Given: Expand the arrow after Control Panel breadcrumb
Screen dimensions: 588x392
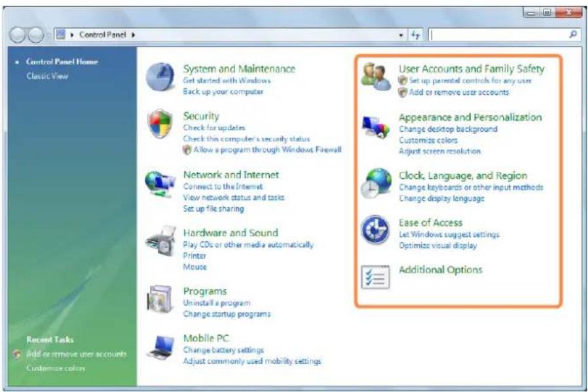Looking at the screenshot, I should (x=133, y=35).
